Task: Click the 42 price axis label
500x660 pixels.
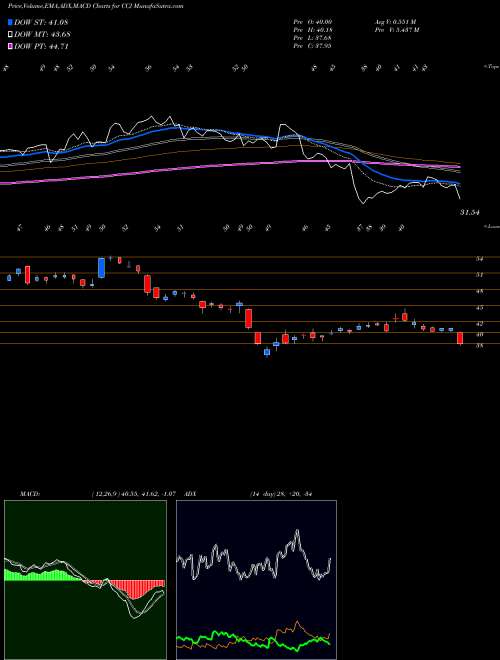Action: (479, 324)
